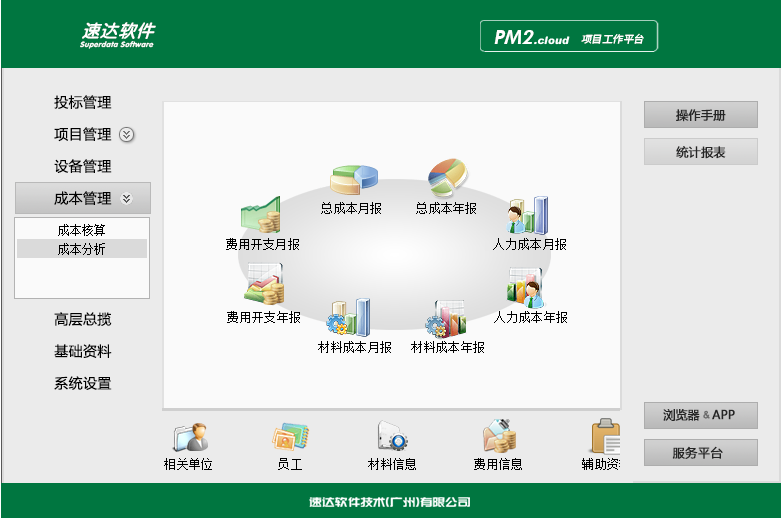Screen dimensions: 782x518
Task: Choose 成本核算 in the submenu
Action: click(x=82, y=230)
